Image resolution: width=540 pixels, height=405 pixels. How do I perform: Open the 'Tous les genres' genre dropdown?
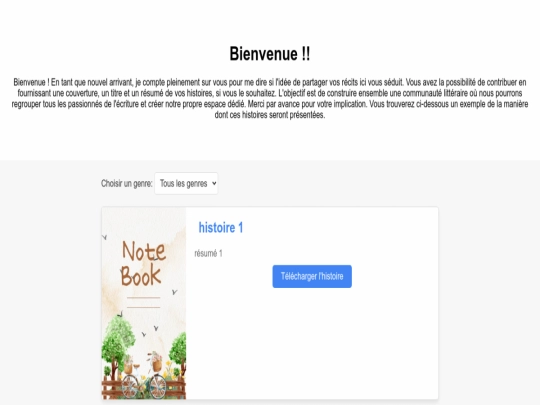[186, 184]
